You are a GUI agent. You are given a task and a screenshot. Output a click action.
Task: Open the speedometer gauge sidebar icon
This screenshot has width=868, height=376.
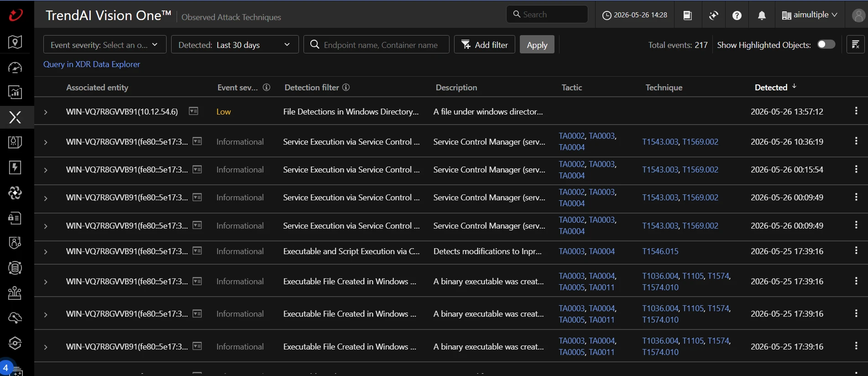click(15, 68)
